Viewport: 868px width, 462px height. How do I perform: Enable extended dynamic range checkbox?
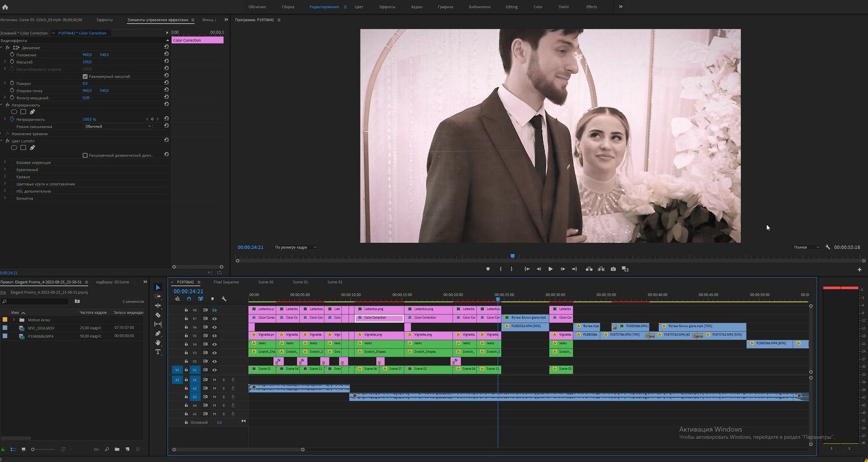(85, 155)
